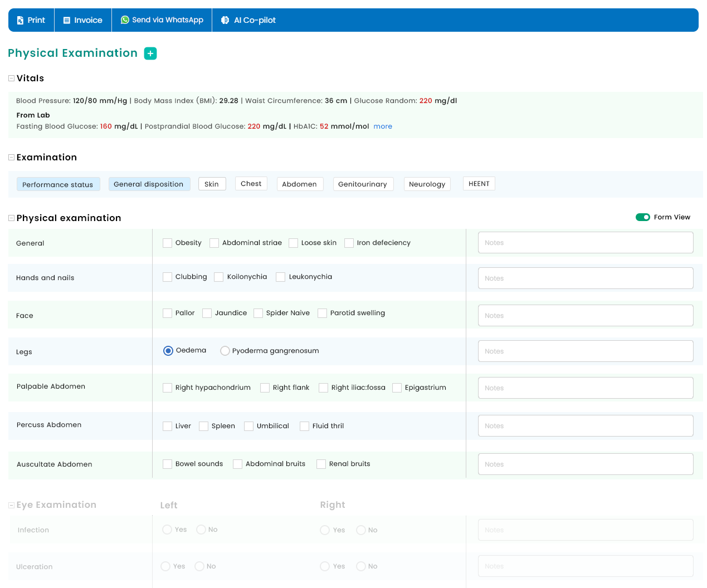Select the Pyoderma gangrenosum radio button

click(x=225, y=351)
